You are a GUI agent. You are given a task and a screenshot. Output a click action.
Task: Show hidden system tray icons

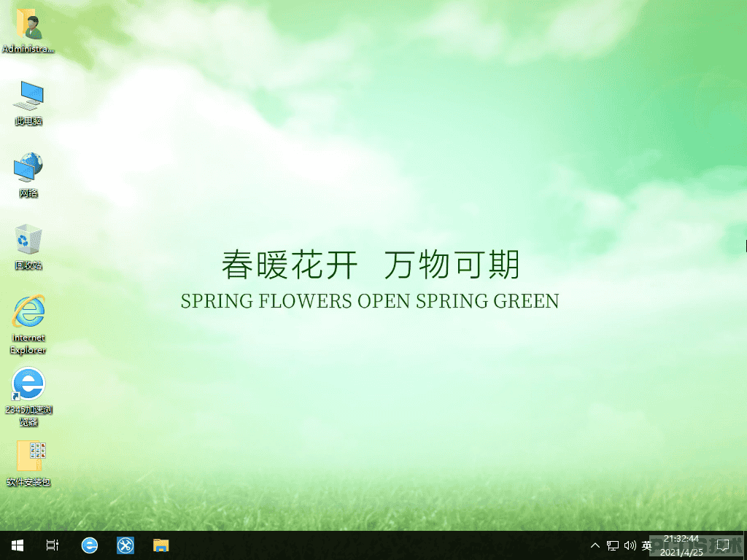(x=595, y=545)
